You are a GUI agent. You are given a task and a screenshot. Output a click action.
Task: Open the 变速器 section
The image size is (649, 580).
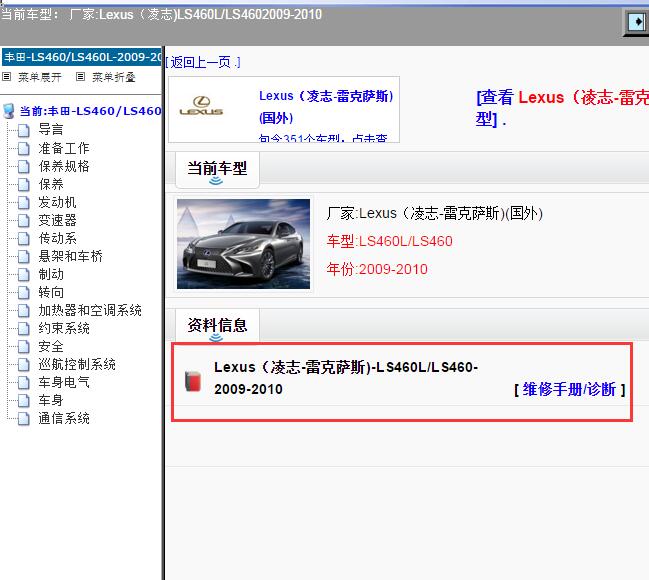57,220
